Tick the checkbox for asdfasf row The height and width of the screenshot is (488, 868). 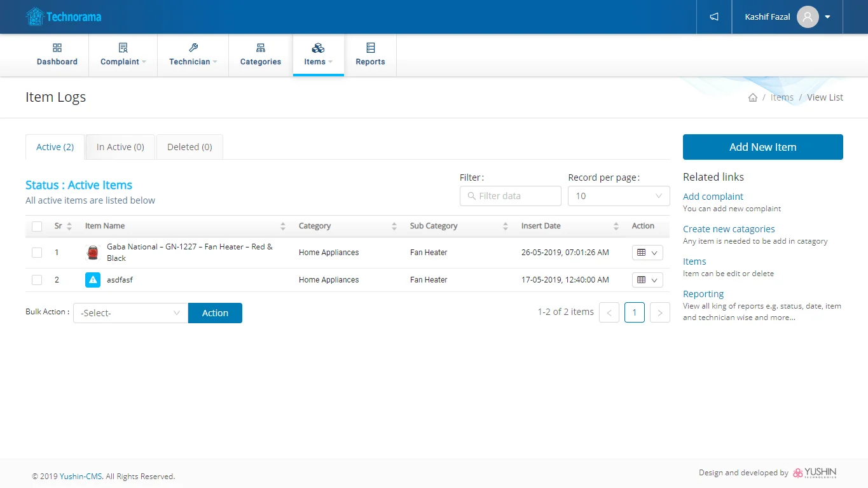coord(37,280)
